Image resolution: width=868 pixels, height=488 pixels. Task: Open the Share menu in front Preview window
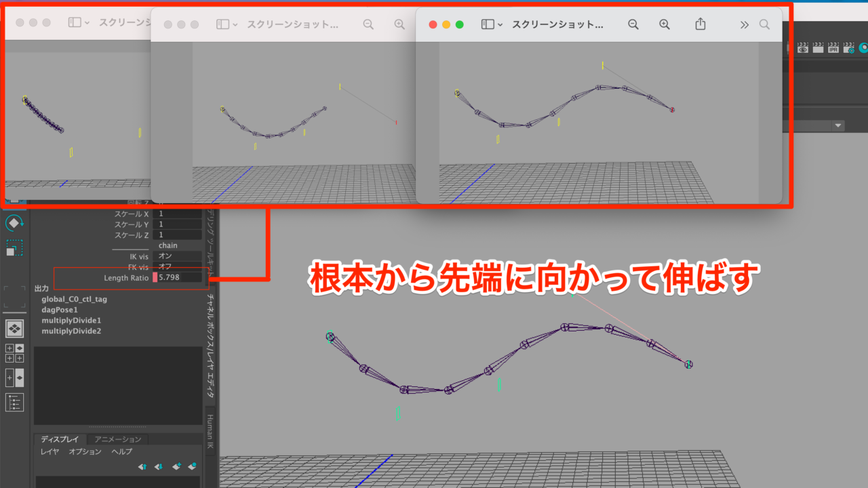coord(701,24)
